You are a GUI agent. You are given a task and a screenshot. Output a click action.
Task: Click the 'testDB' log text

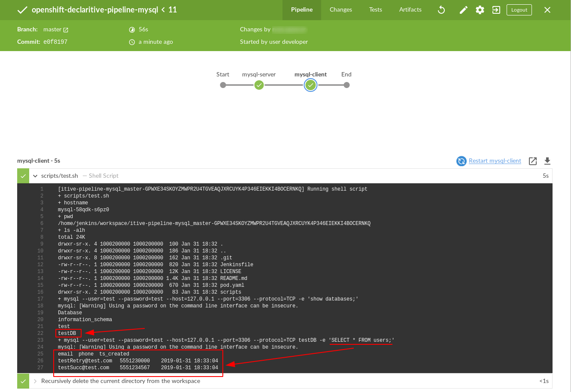tap(67, 333)
